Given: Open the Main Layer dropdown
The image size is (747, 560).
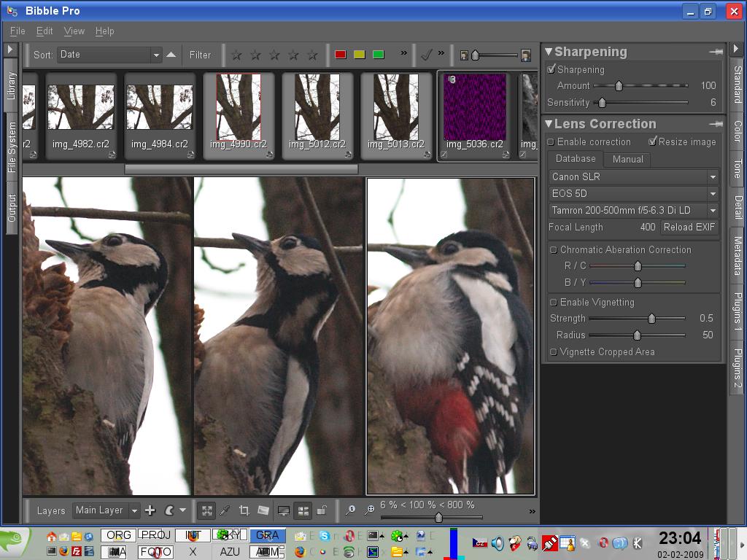Looking at the screenshot, I should click(107, 510).
